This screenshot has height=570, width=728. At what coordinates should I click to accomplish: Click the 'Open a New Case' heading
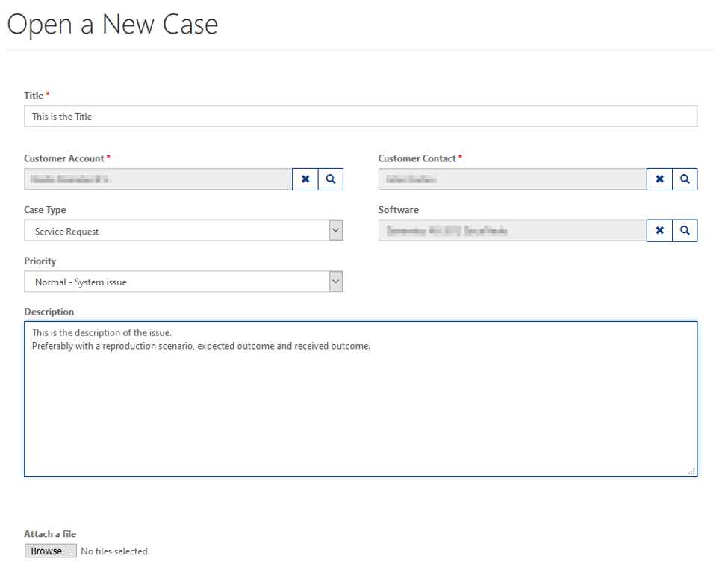113,25
